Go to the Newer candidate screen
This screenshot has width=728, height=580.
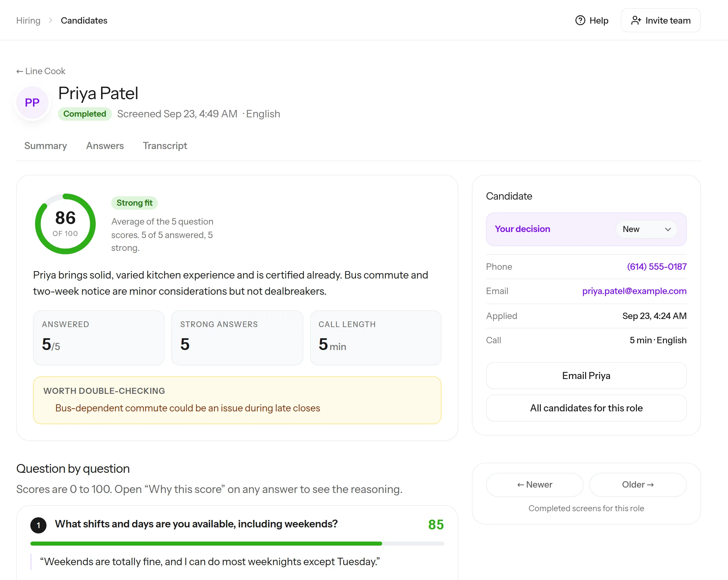tap(535, 485)
